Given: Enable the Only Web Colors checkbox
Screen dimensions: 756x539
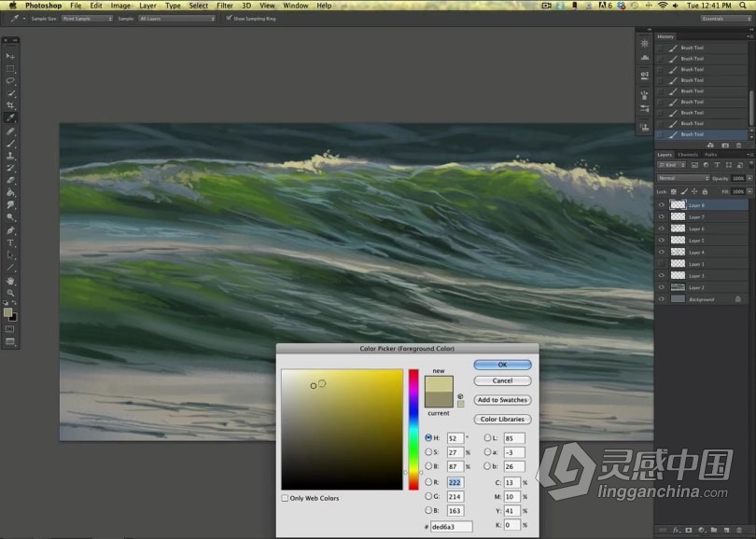Looking at the screenshot, I should point(285,498).
